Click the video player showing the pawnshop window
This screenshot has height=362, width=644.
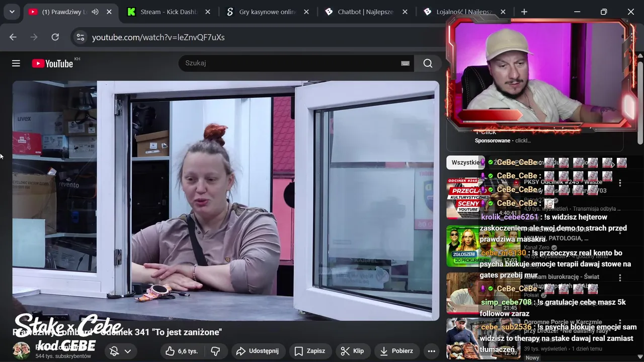coord(226,201)
